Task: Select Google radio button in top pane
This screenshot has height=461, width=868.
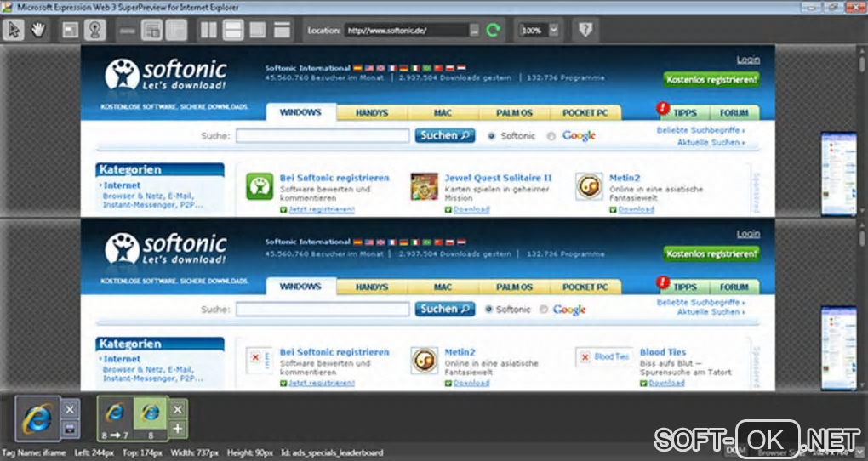Action: click(x=551, y=136)
